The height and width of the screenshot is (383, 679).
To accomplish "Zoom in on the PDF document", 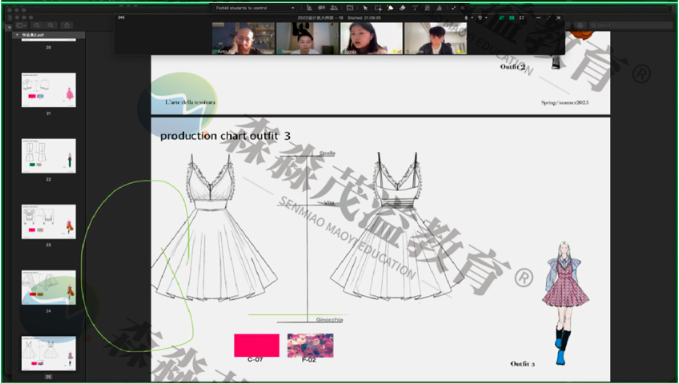I will click(x=51, y=26).
